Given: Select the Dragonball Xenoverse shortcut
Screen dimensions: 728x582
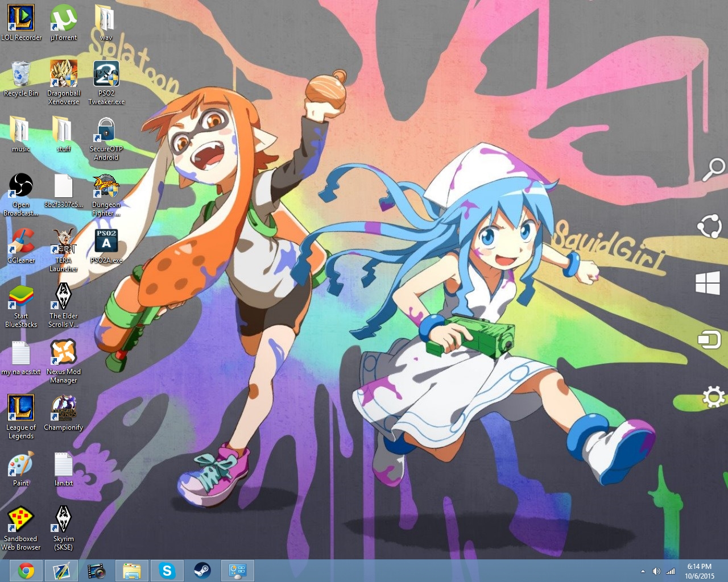Looking at the screenshot, I should click(64, 82).
